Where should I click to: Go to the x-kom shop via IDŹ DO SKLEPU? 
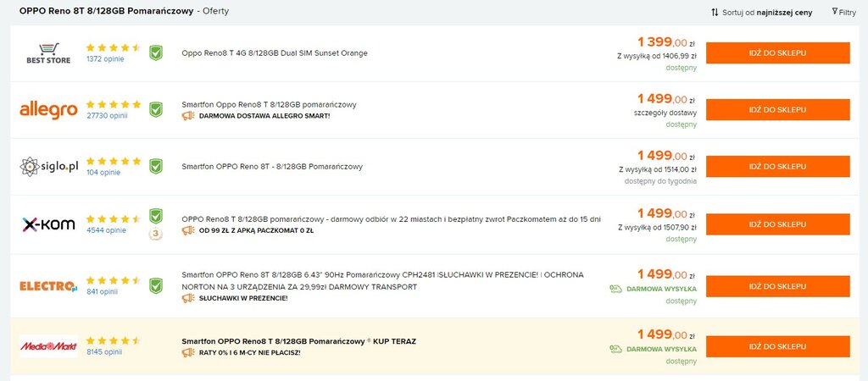tap(778, 224)
